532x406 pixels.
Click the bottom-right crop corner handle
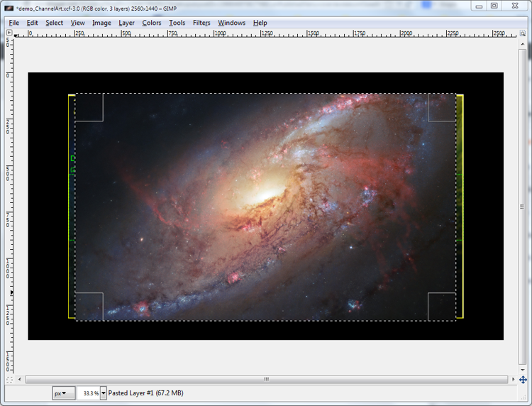point(442,307)
